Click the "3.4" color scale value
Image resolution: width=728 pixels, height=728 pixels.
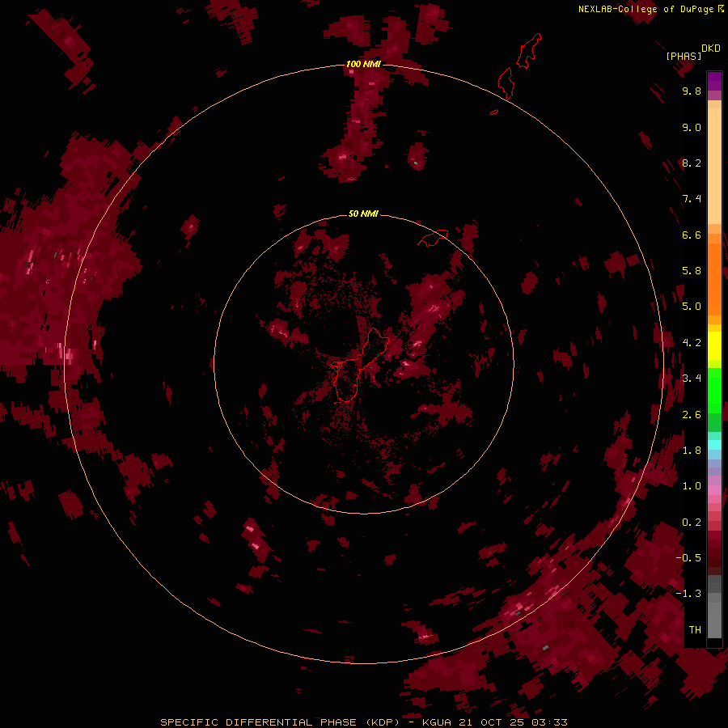(x=692, y=379)
